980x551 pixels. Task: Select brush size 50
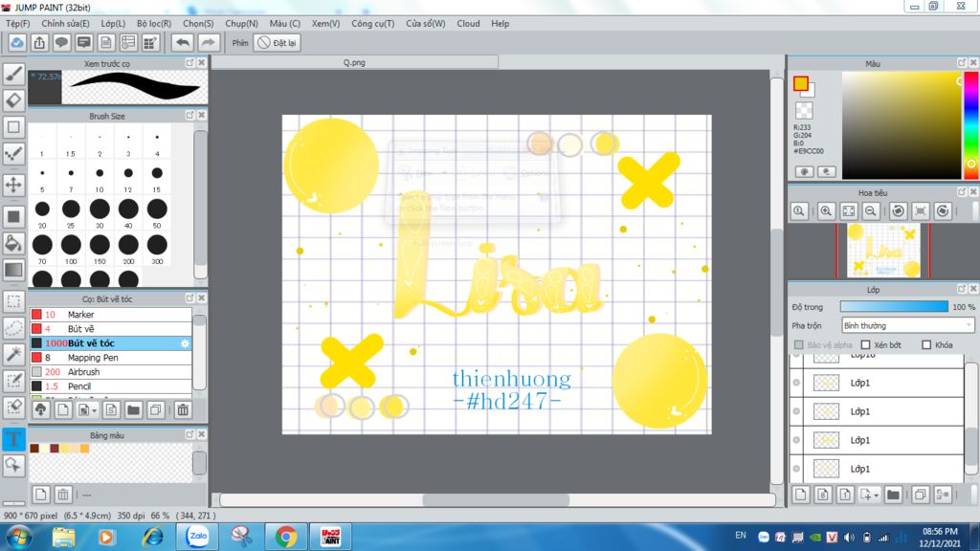tap(157, 213)
